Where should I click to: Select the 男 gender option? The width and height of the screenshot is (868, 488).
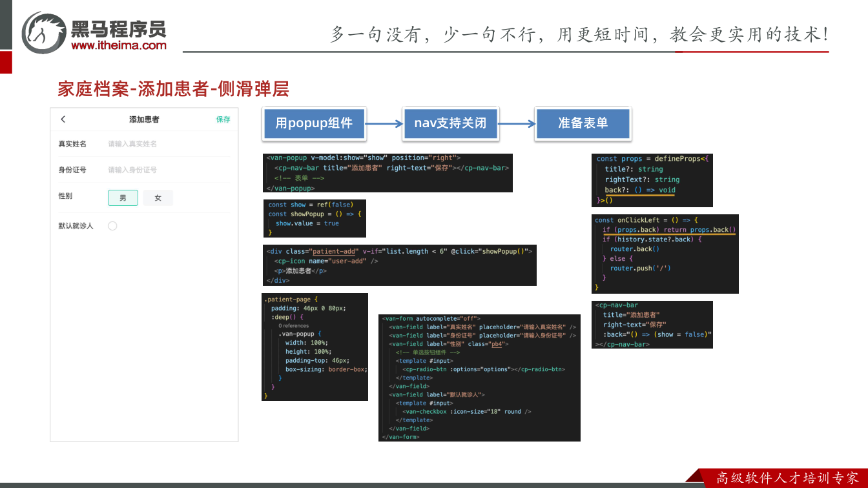[x=123, y=198]
